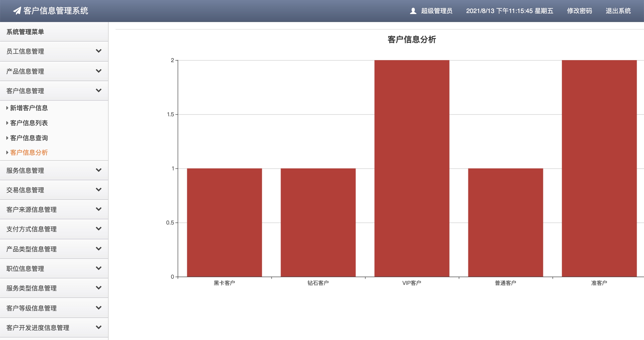Screen dimensions: 644x340
Task: Expand 产品信息管理 with its chevron
Action: pos(99,71)
